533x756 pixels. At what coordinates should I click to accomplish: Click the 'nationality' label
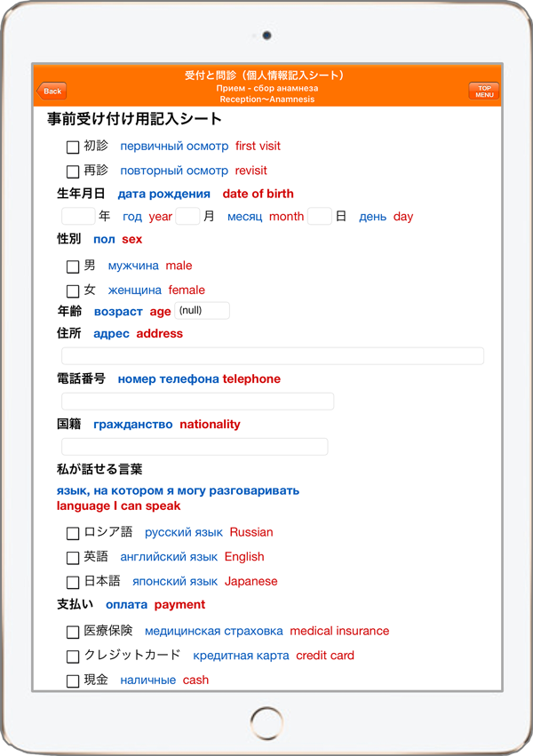point(210,425)
